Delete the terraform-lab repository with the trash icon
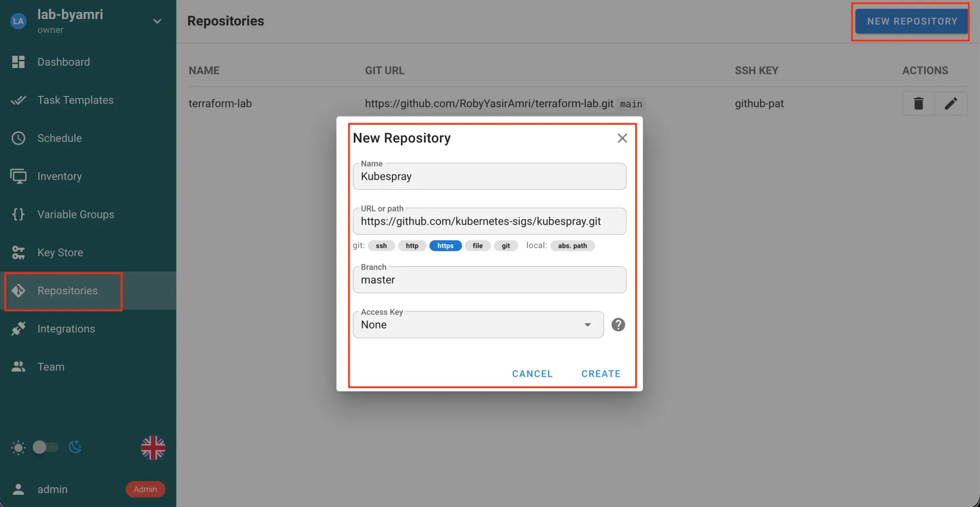The width and height of the screenshot is (980, 507). coord(918,103)
